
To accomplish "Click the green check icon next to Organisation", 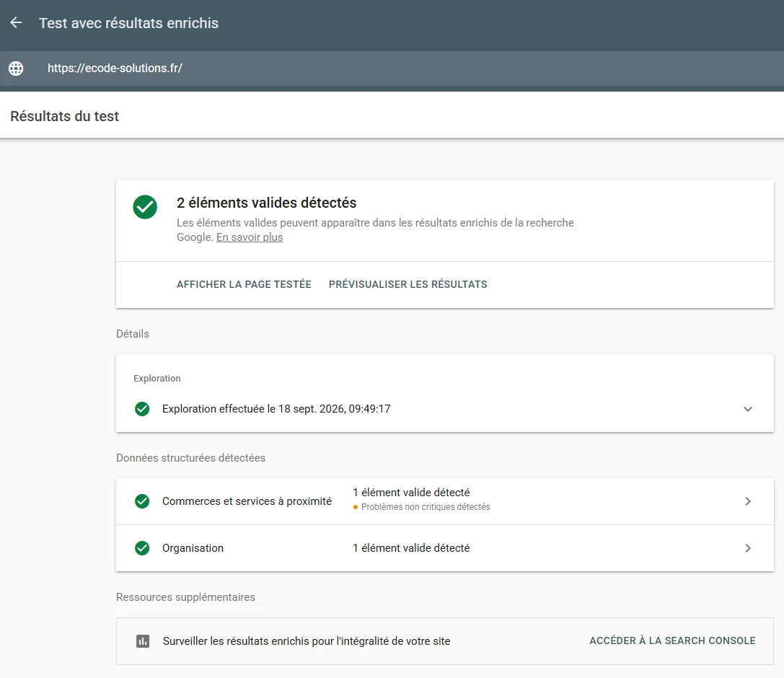I will [x=142, y=548].
